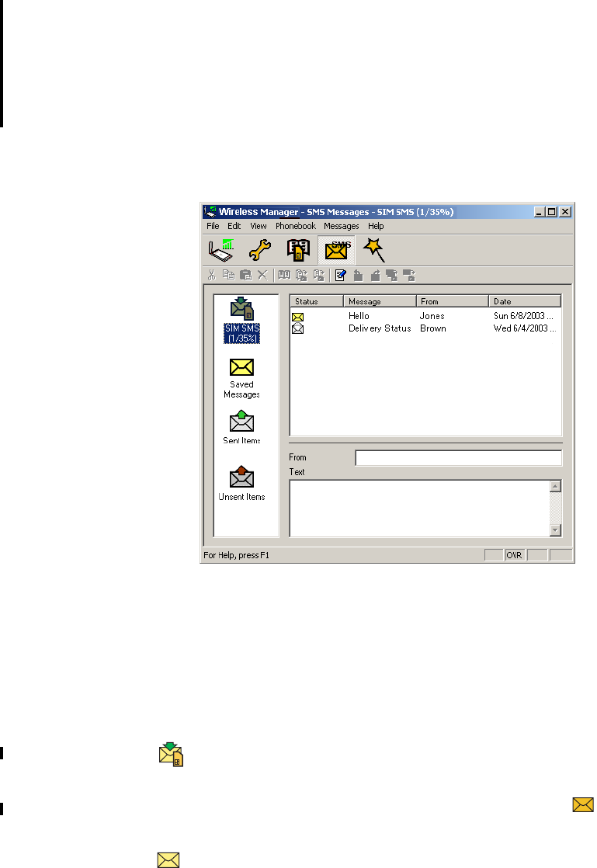Click the Reply message toolbar icon
This screenshot has width=597, height=868.
pyautogui.click(x=358, y=275)
